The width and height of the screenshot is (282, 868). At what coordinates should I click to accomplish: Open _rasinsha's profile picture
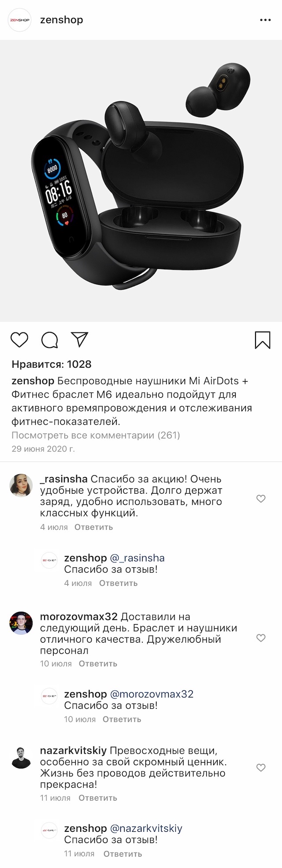(21, 485)
